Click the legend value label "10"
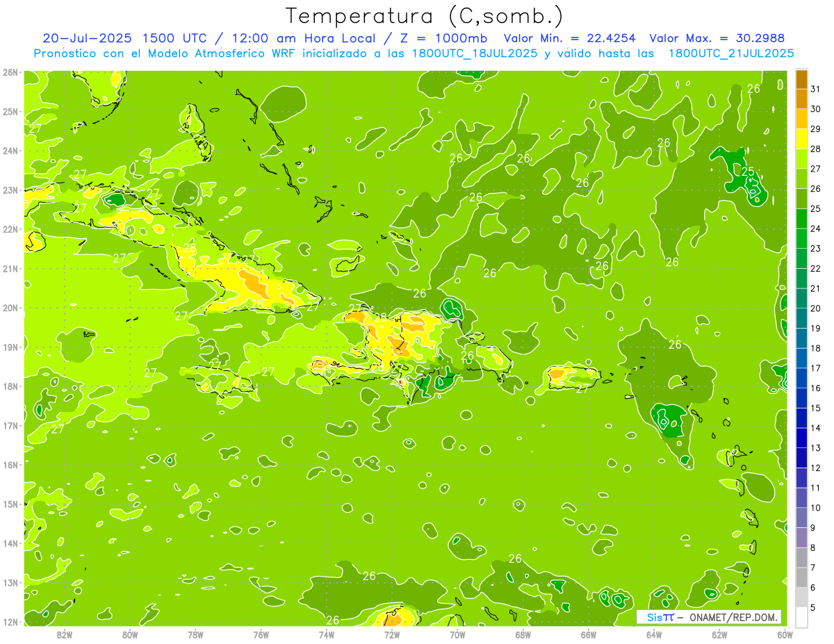The height and width of the screenshot is (644, 834). [x=816, y=508]
